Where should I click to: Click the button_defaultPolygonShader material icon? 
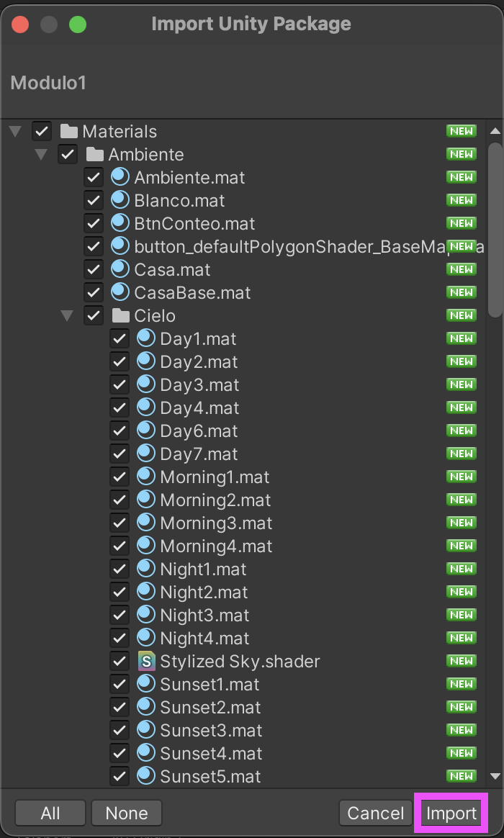click(120, 245)
